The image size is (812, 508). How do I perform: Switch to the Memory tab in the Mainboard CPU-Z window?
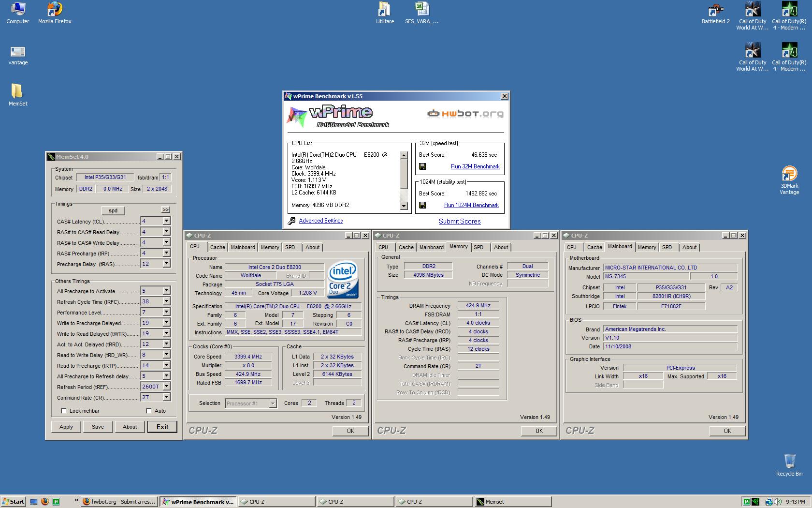[647, 247]
